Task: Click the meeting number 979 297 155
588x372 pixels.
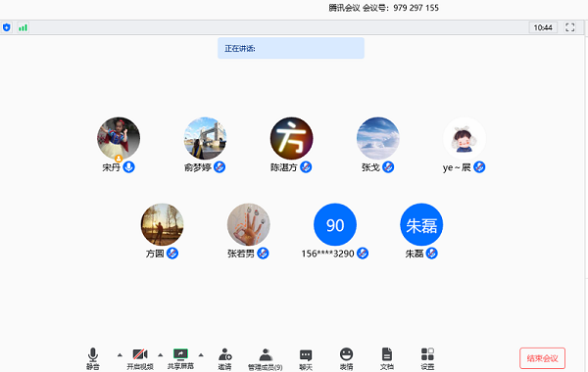Action: click(x=416, y=8)
